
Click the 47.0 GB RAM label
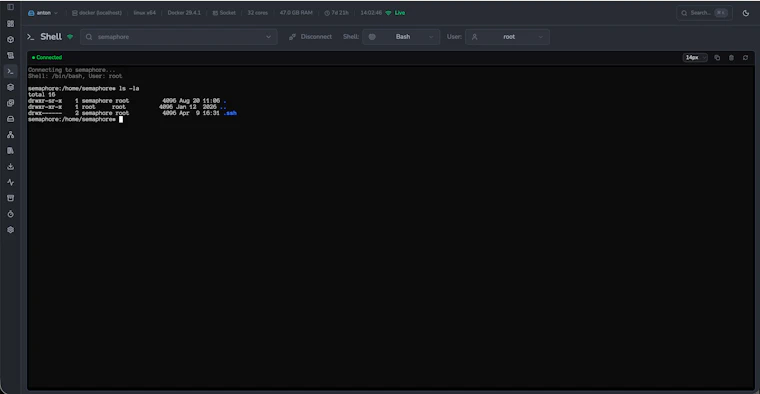296,13
